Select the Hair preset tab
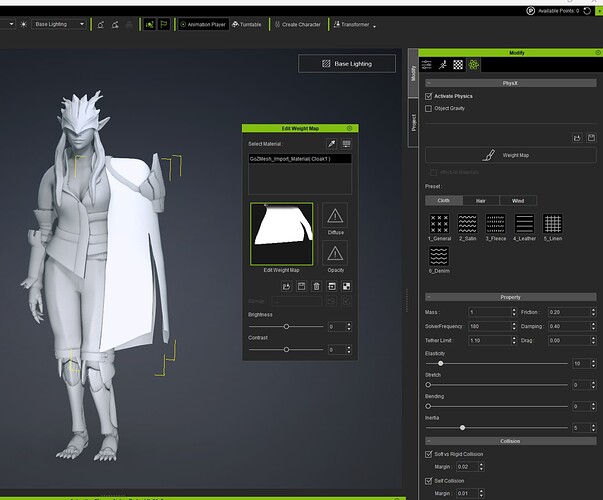The image size is (603, 500). click(x=481, y=200)
